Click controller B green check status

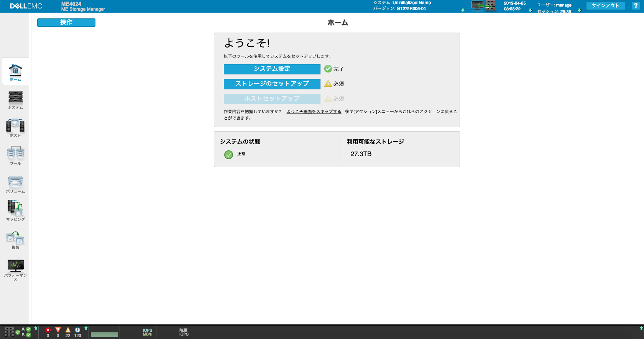click(x=28, y=335)
